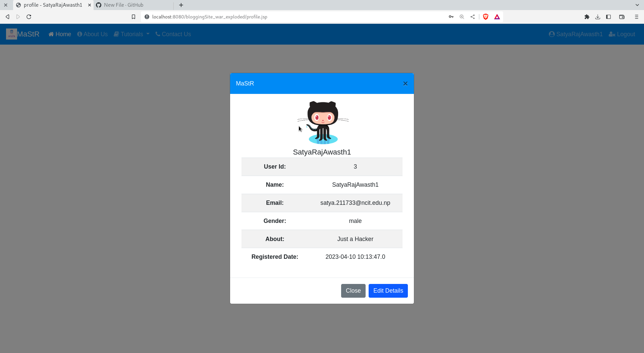Select the About value Just a Hacker
Screen dimensions: 644x353
[355, 239]
